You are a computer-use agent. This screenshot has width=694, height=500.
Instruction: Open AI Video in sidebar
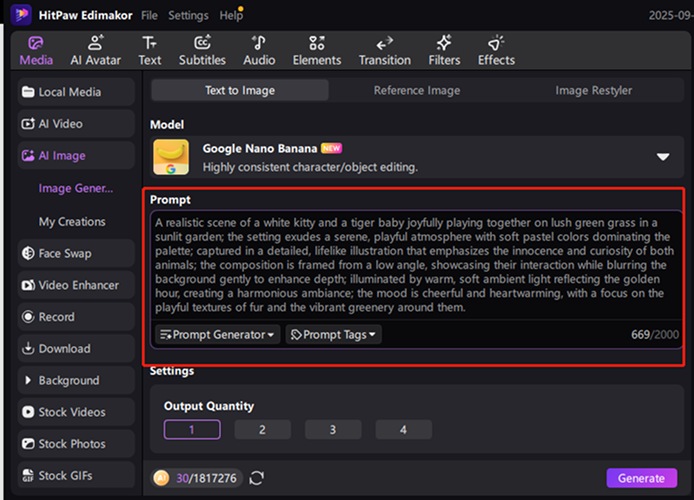76,124
